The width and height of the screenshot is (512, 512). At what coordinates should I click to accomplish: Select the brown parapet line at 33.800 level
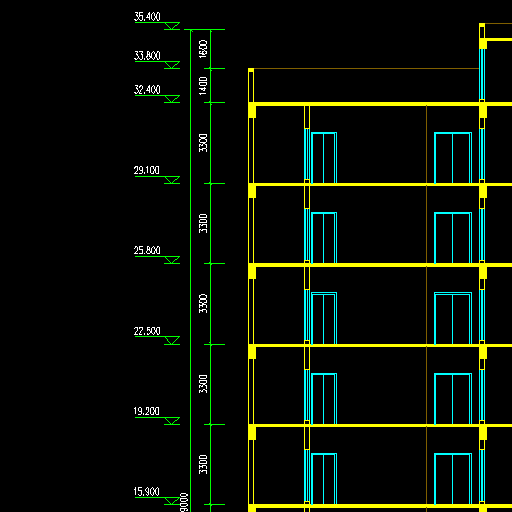point(366,69)
